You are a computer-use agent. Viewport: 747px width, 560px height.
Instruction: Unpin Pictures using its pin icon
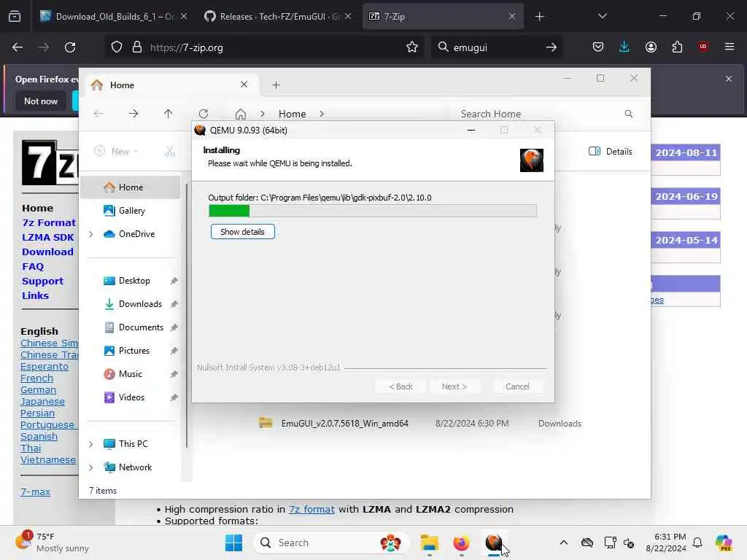pos(174,351)
